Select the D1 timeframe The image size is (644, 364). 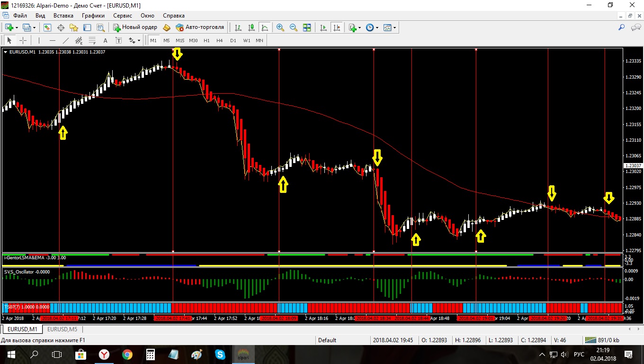click(233, 40)
